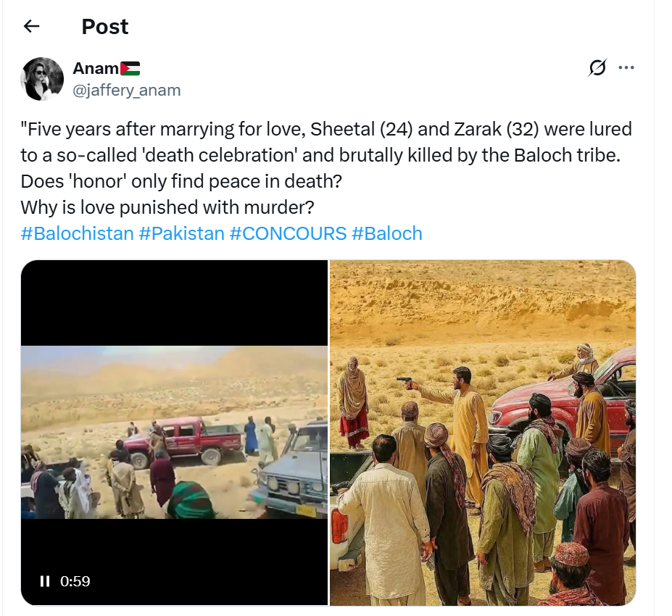Image resolution: width=672 pixels, height=616 pixels.
Task: Go back using the arrow icon
Action: [x=31, y=27]
